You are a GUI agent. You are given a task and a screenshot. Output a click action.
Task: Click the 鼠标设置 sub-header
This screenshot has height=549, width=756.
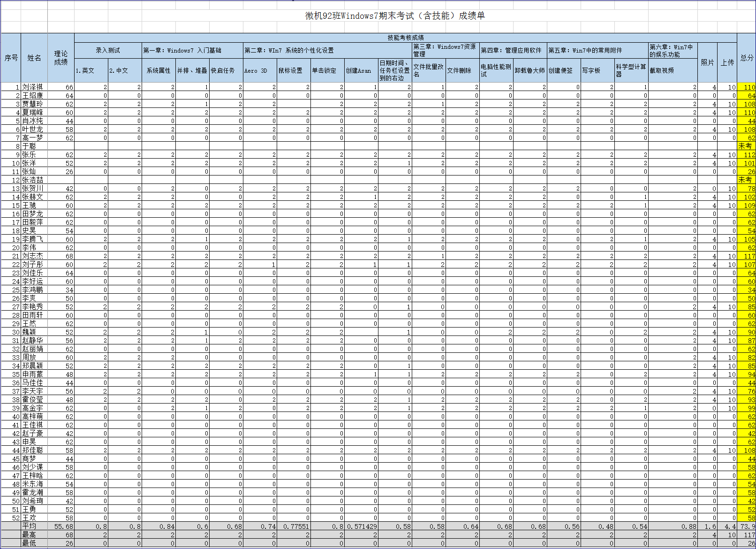click(x=294, y=70)
